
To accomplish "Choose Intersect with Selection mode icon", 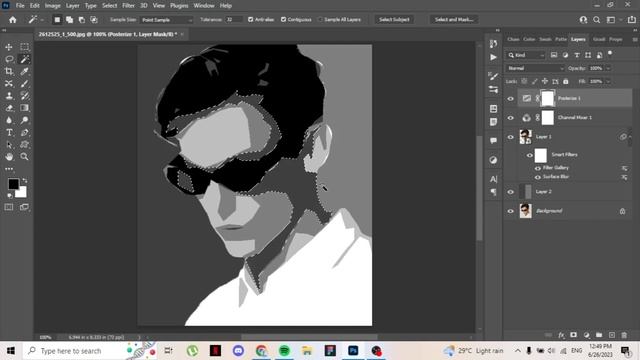I will coord(94,20).
